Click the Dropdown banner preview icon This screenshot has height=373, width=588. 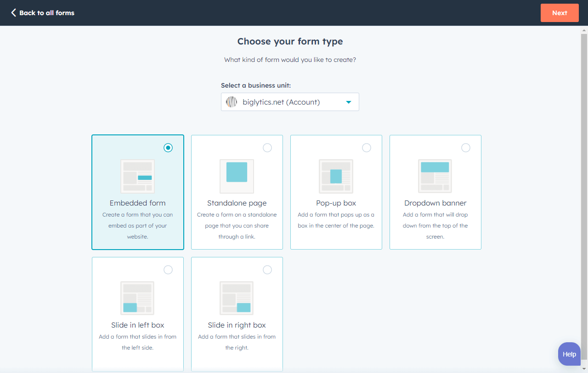(435, 176)
